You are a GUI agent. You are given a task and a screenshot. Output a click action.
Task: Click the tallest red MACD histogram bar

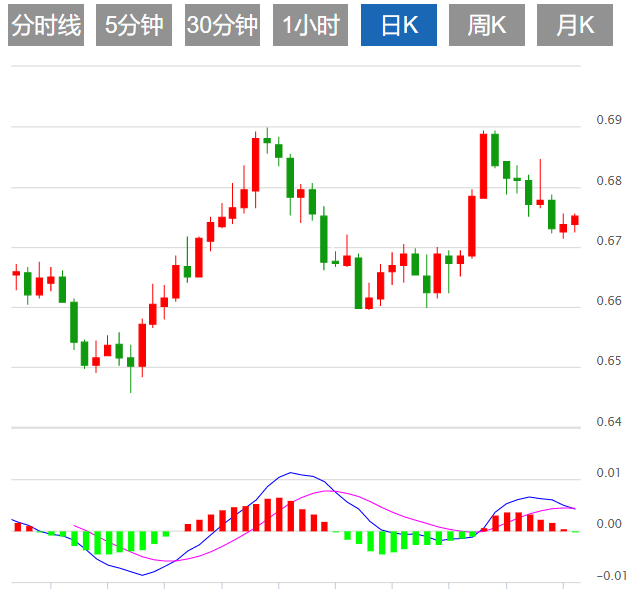tap(280, 514)
